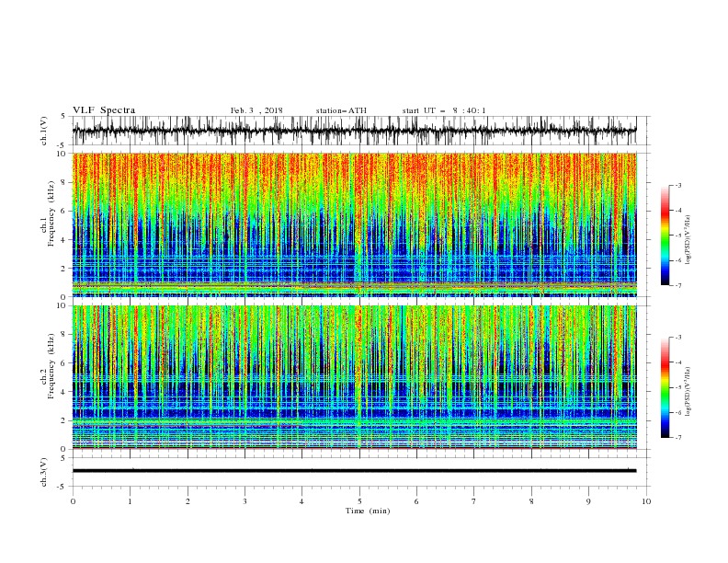Click time axis tick label "0"

[73, 501]
